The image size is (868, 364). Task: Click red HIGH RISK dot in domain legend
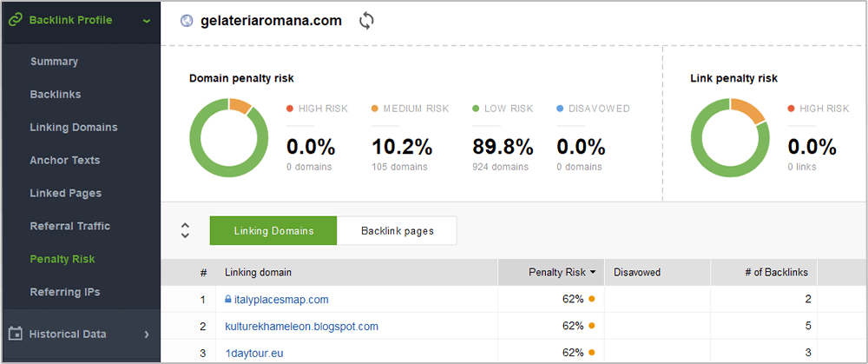(290, 109)
